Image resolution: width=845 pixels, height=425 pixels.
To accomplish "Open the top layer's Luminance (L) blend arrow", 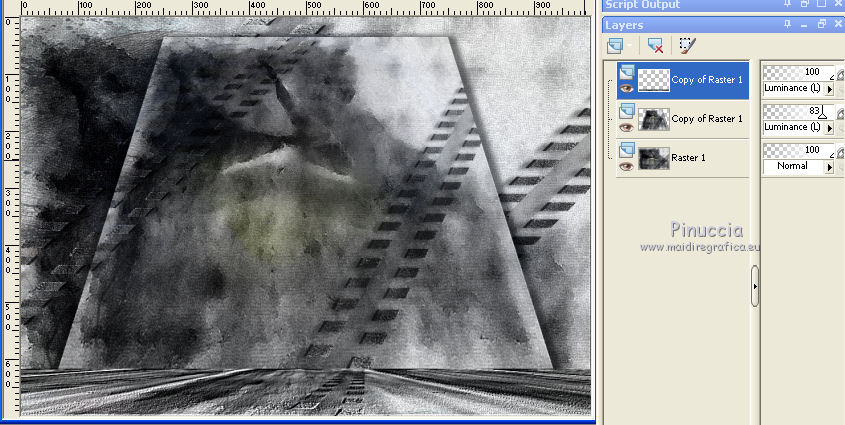I will click(829, 88).
